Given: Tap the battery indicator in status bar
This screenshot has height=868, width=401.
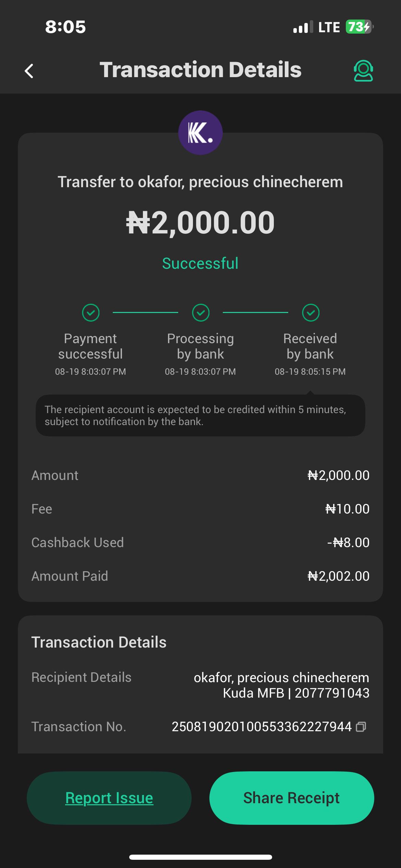Looking at the screenshot, I should pos(359,27).
